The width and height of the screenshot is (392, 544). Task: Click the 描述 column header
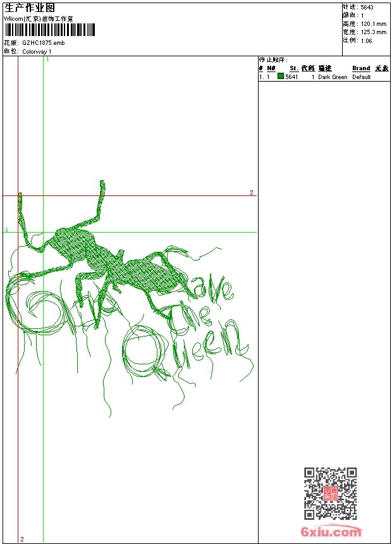click(x=325, y=68)
